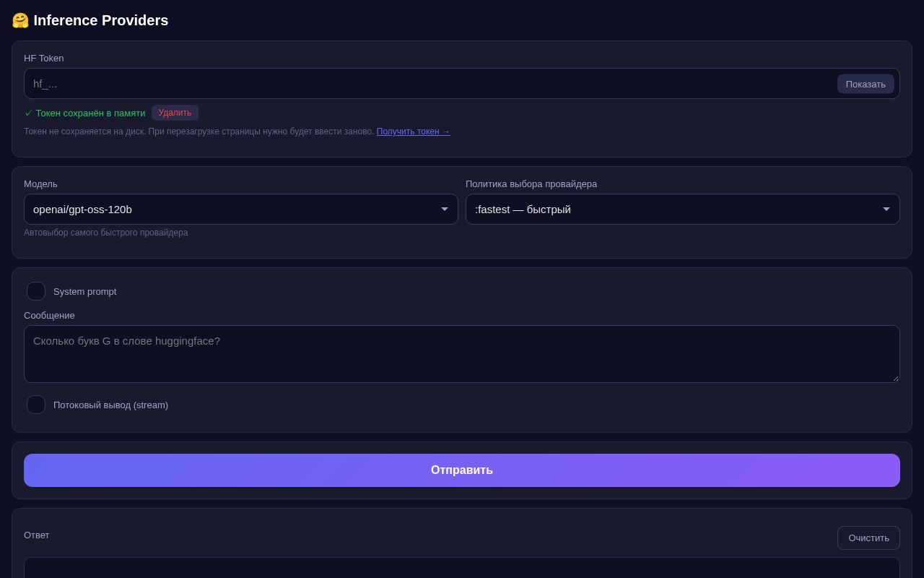Delete saved token with Удалить button

(x=175, y=113)
